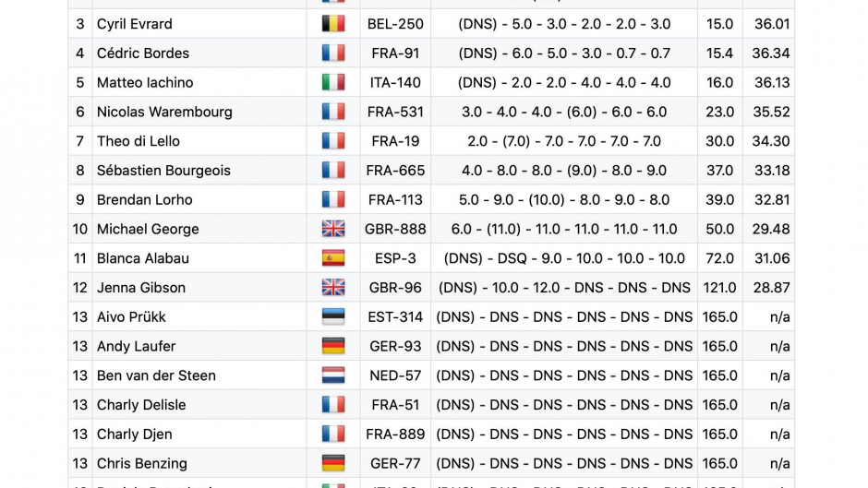Viewport: 868px width, 488px height.
Task: Click the 36.34 speed value for Cédric Bordes
Action: [770, 54]
